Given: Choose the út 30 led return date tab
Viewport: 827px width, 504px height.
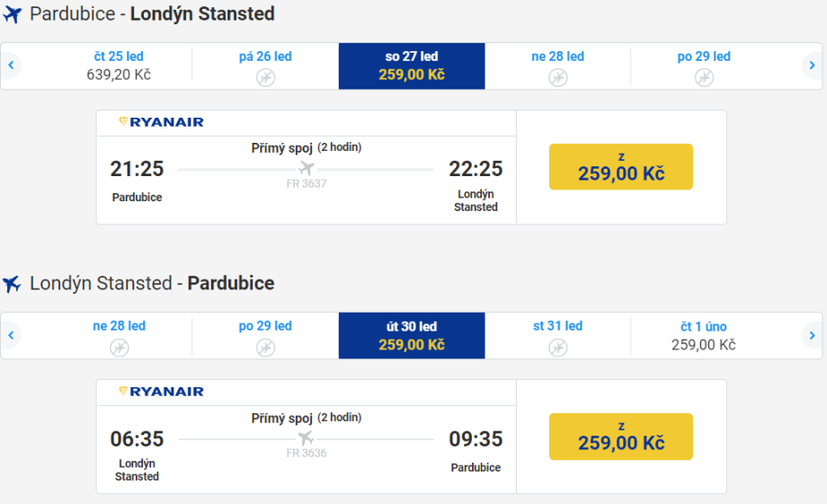Looking at the screenshot, I should tap(412, 335).
